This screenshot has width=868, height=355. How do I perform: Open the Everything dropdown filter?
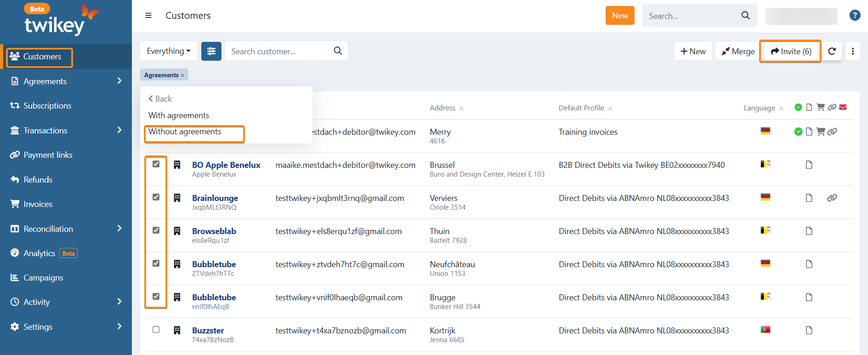(168, 51)
